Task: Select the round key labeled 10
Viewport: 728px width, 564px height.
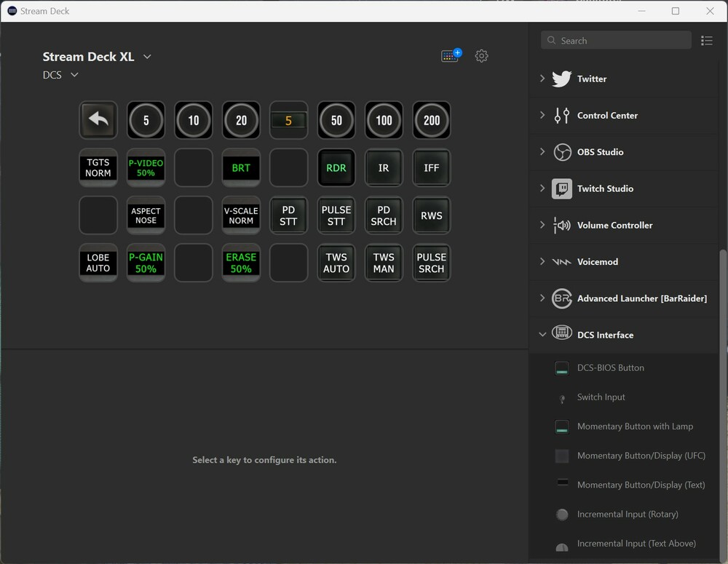Action: (193, 120)
